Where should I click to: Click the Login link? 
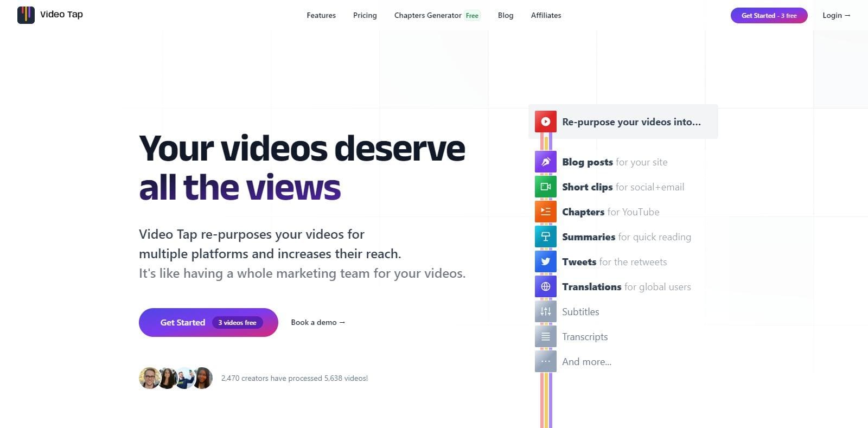pos(836,15)
